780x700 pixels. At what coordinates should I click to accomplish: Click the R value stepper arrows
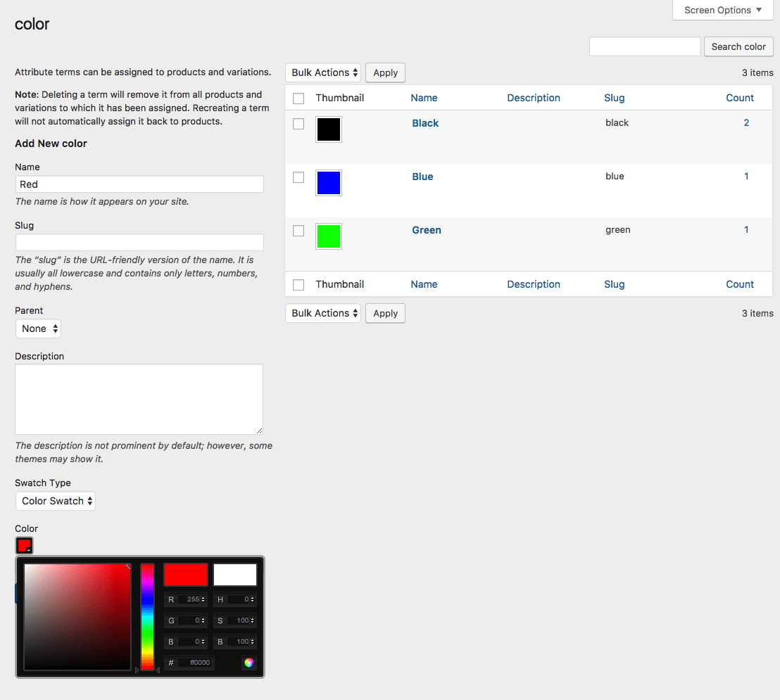tap(203, 599)
